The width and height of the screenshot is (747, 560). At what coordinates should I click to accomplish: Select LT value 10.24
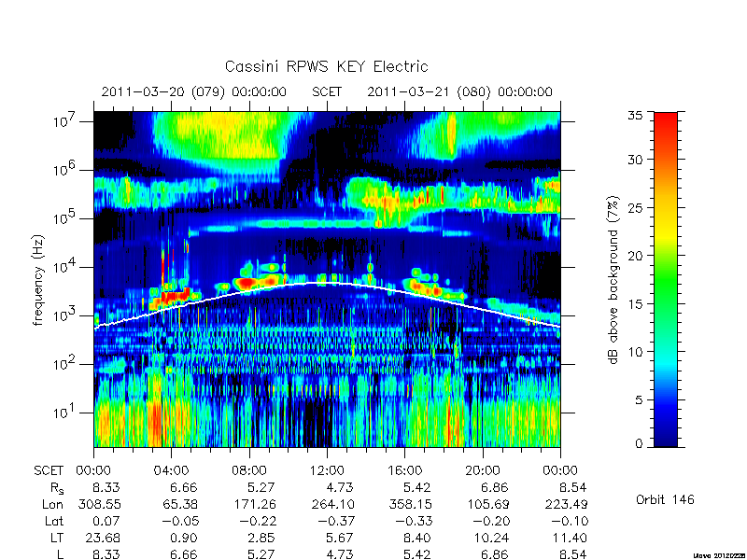click(492, 538)
